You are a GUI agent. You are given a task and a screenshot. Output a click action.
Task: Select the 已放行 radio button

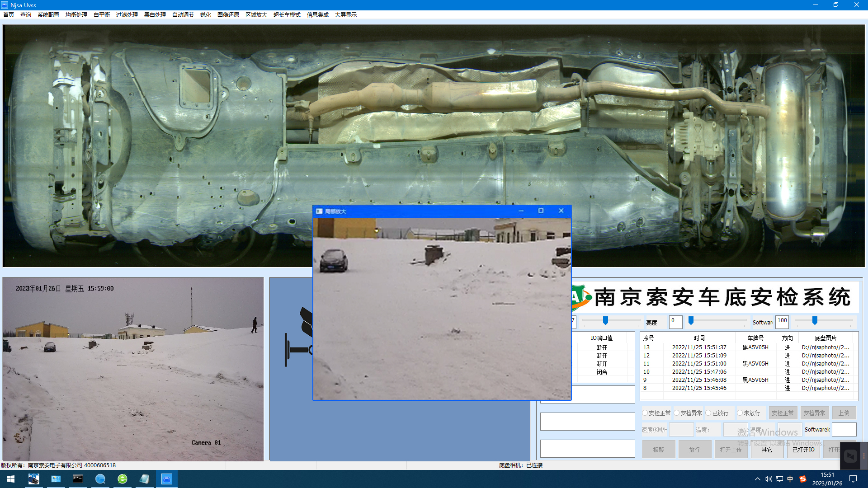pyautogui.click(x=708, y=413)
